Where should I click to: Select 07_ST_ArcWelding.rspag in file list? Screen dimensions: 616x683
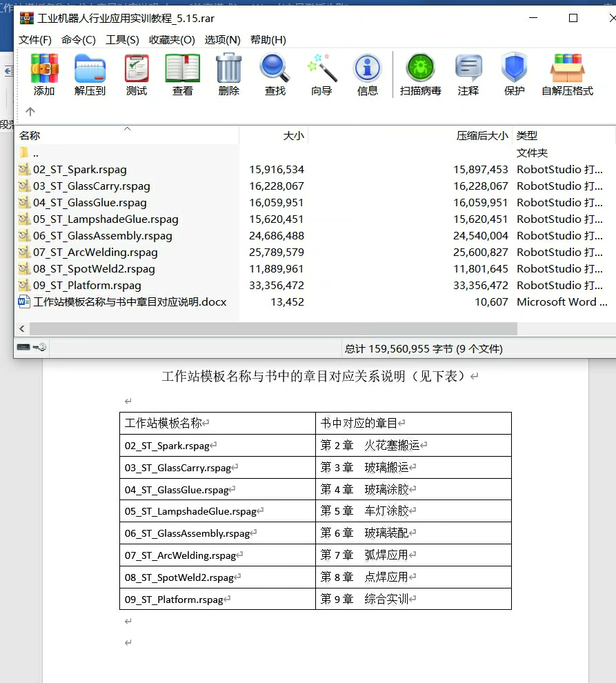95,253
